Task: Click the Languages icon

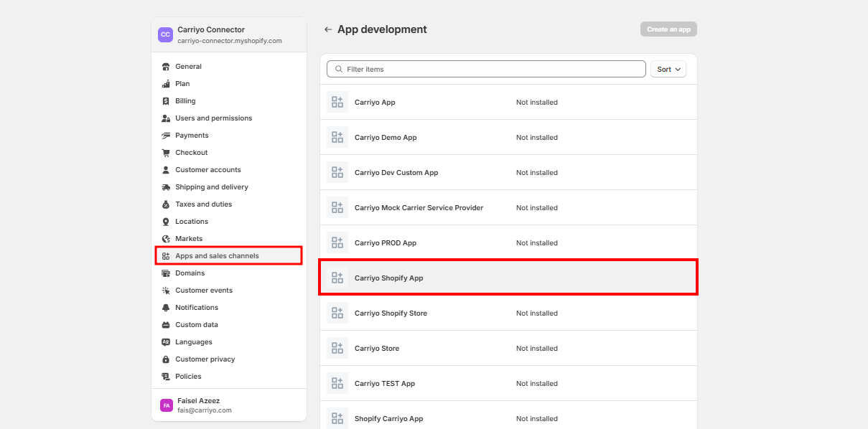Action: click(166, 342)
